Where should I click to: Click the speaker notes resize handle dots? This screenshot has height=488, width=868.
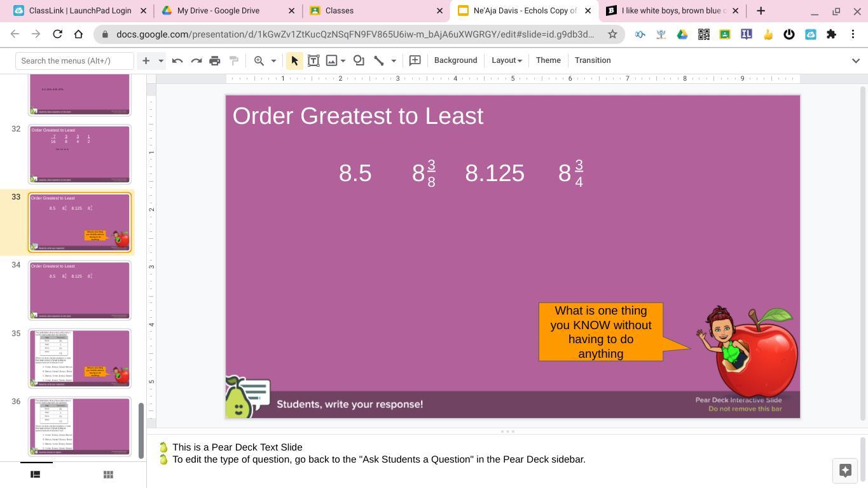(x=507, y=431)
